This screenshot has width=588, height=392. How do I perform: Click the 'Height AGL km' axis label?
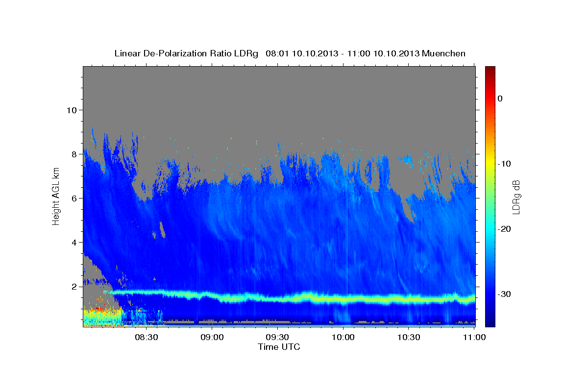point(56,196)
